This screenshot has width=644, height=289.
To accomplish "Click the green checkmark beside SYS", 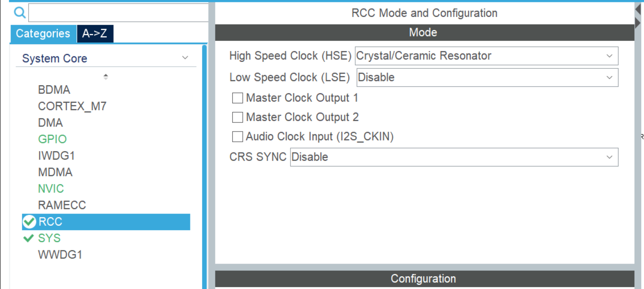I will point(29,238).
